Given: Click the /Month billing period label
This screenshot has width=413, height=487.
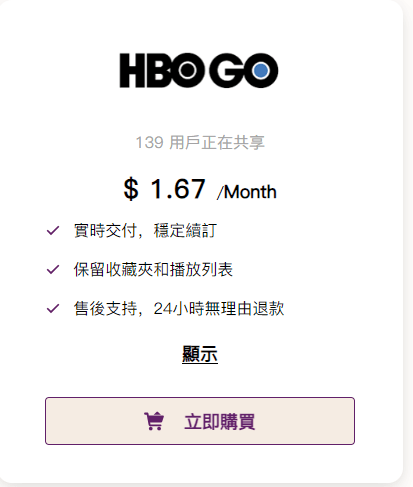Looking at the screenshot, I should tap(247, 192).
